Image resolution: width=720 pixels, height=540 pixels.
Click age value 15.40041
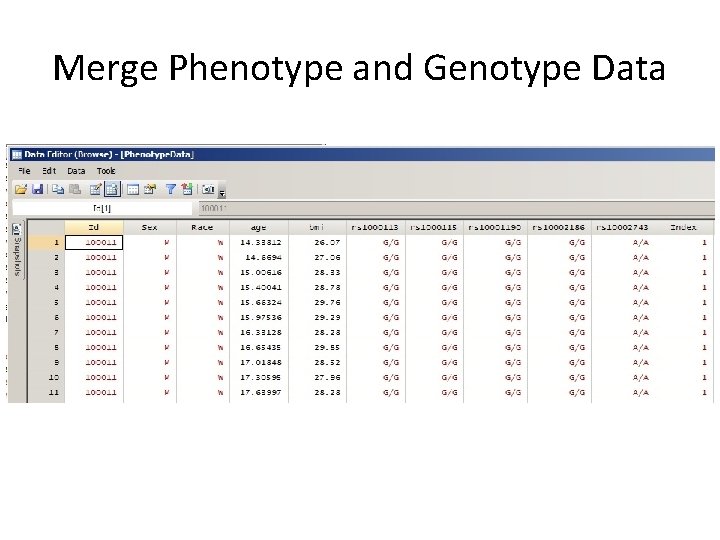(x=261, y=287)
